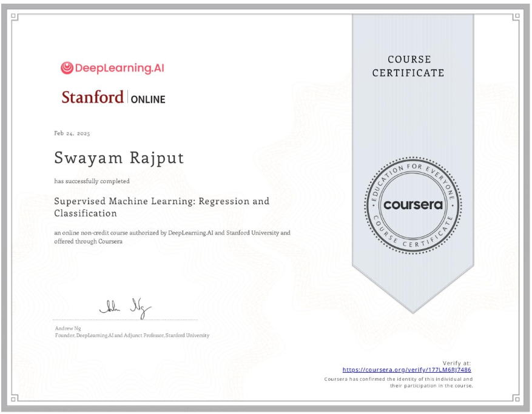Open the coursera.org verify link
Viewport: 532px width, 414px height.
(406, 369)
